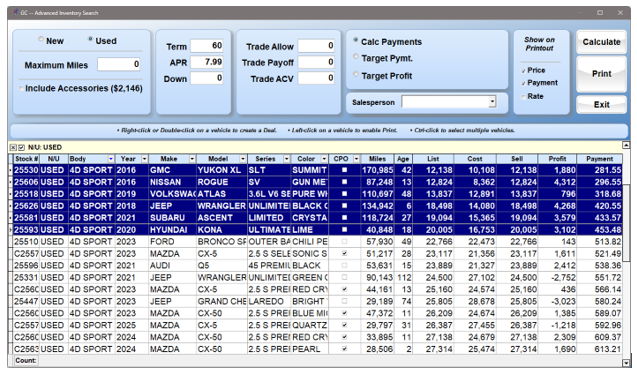Screen dimensions: 637x370
Task: Click the Maximum Miles input field
Action: click(119, 64)
